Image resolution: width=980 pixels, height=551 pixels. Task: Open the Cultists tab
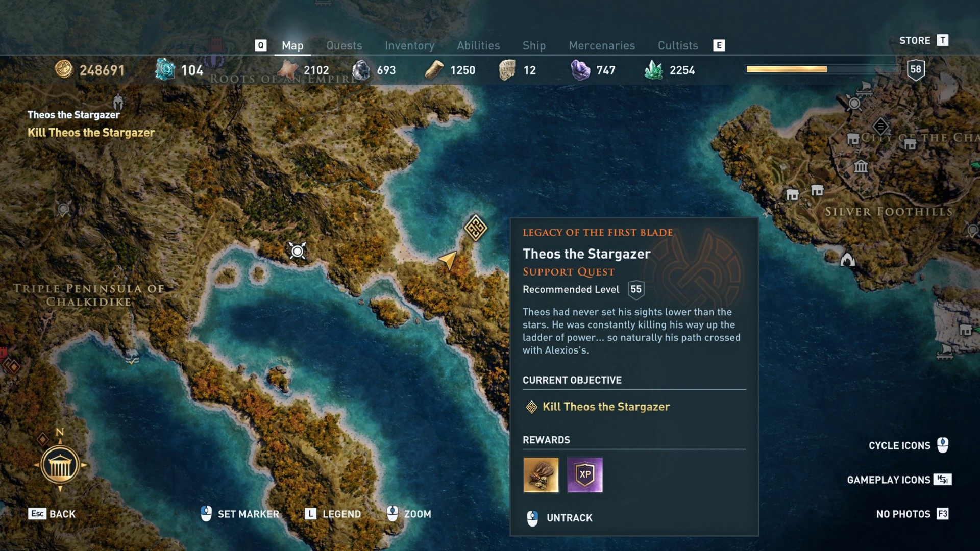point(678,45)
